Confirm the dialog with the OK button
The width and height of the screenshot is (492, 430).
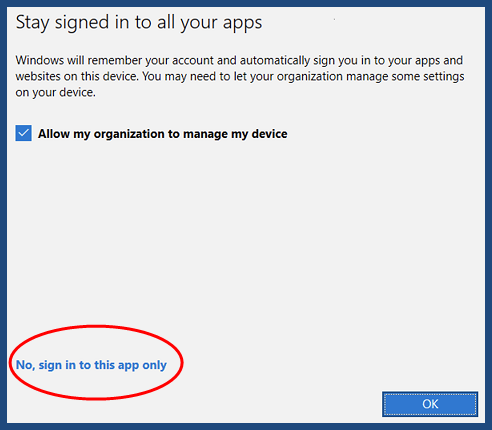click(x=430, y=404)
